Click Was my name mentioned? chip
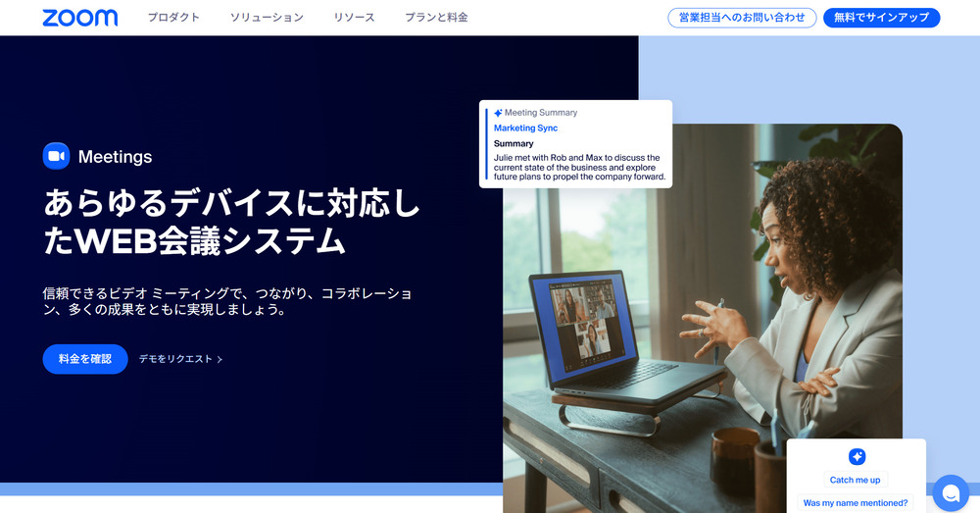 [856, 503]
